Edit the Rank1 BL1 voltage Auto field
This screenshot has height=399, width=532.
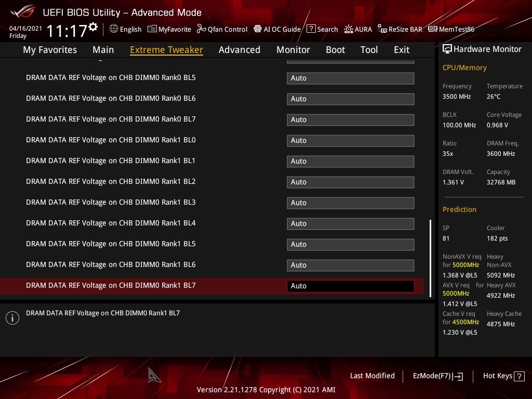(x=351, y=161)
